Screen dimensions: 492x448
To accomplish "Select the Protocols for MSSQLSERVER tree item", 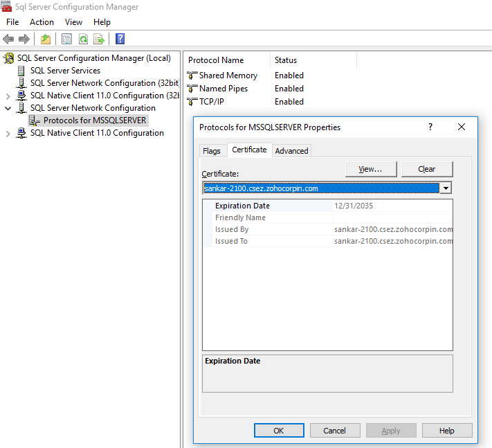I will (x=95, y=120).
